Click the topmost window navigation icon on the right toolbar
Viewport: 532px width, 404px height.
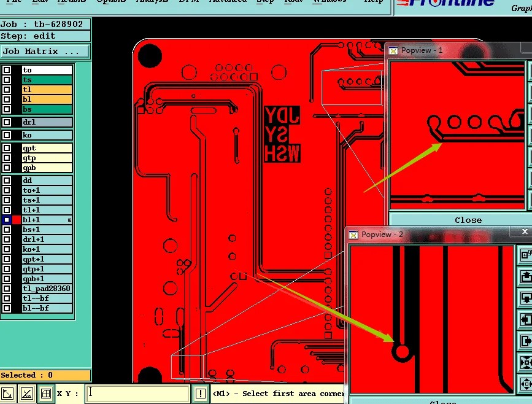point(525,254)
